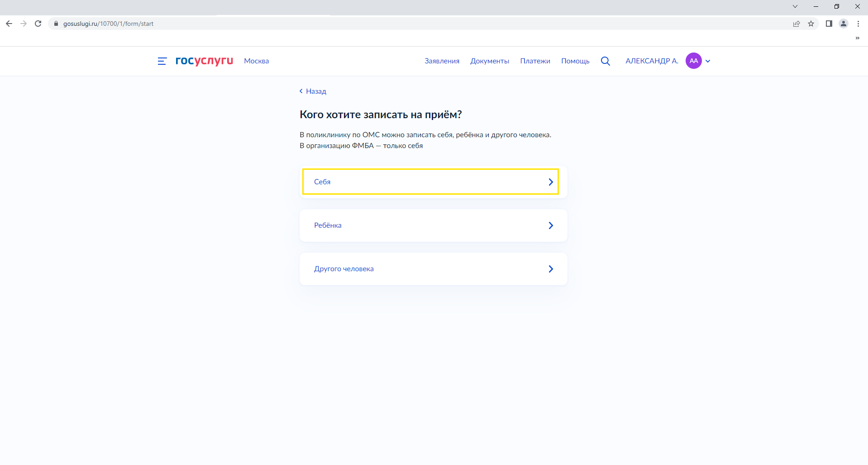Change region from Москва

pyautogui.click(x=256, y=61)
